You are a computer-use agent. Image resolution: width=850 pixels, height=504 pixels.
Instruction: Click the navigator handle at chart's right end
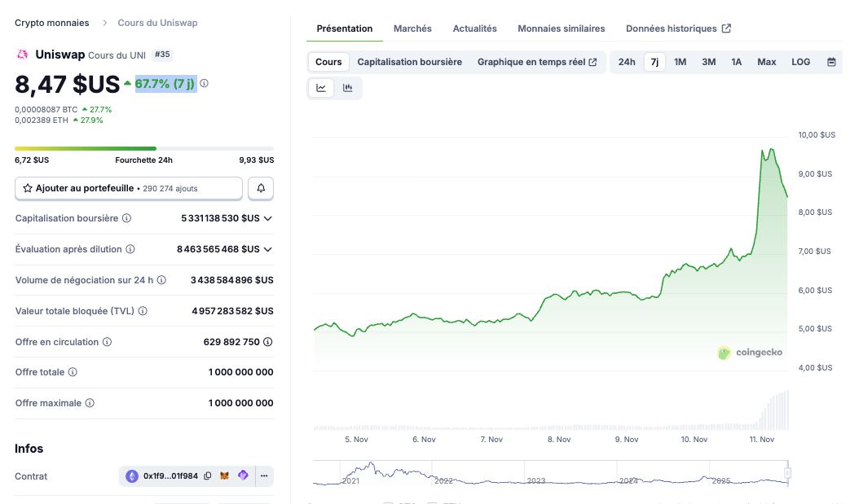tap(788, 472)
